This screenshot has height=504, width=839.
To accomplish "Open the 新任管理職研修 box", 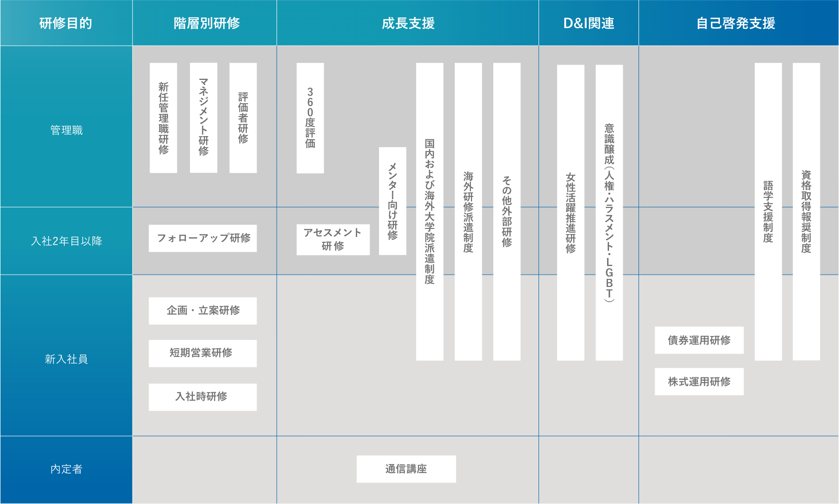I will 163,118.
